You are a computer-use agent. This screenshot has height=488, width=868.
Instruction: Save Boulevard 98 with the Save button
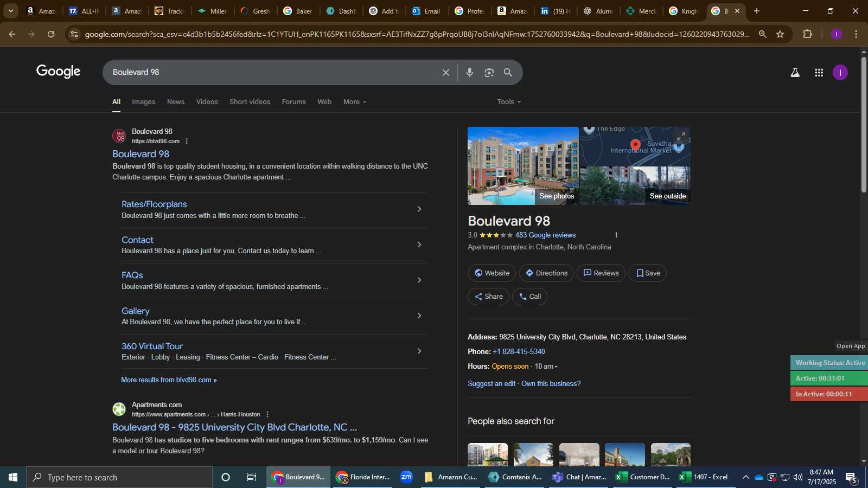(x=648, y=273)
